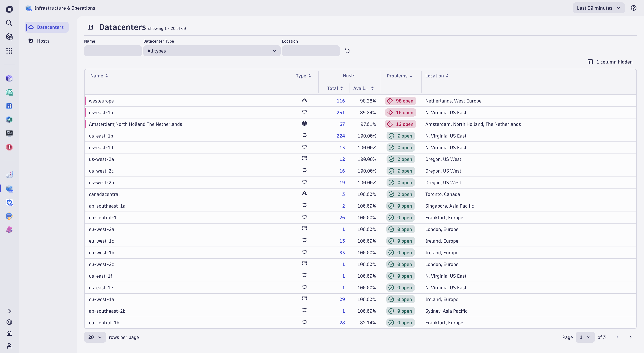The image size is (644, 353).
Task: Click inside the Name filter input field
Action: pos(113,51)
